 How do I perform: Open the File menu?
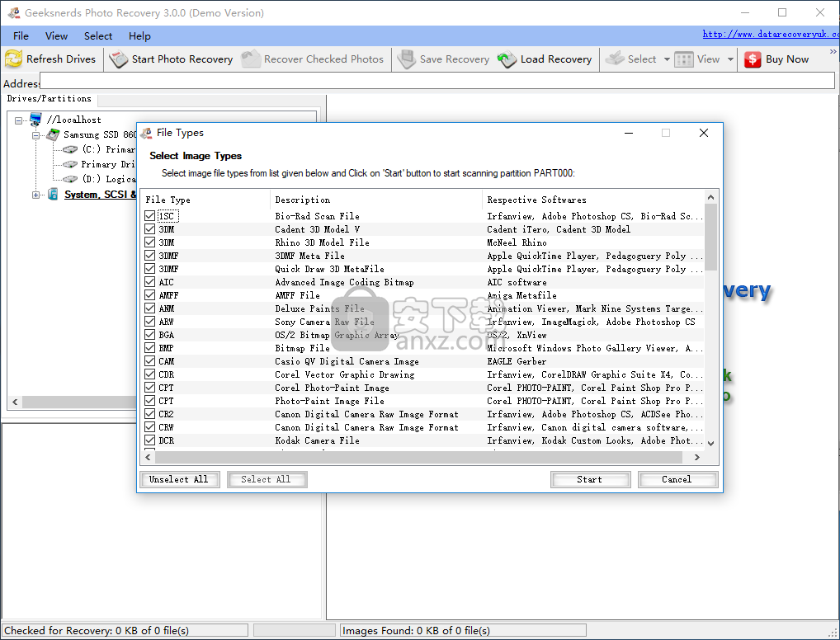pos(21,36)
